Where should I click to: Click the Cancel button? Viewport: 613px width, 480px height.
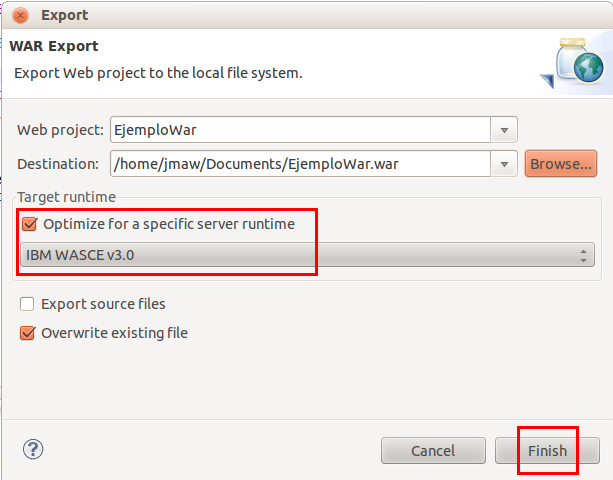coord(433,451)
